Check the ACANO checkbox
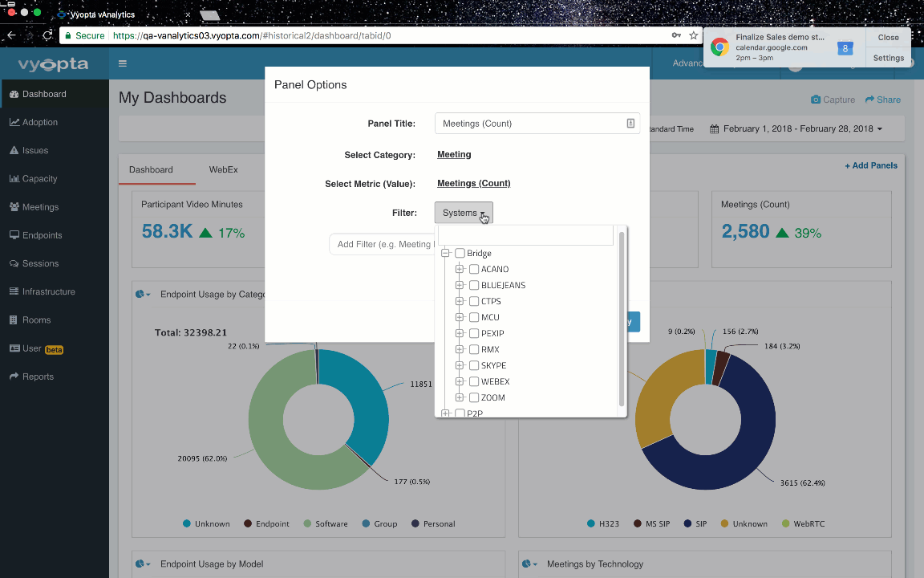Screen dimensions: 924x578 coord(474,270)
